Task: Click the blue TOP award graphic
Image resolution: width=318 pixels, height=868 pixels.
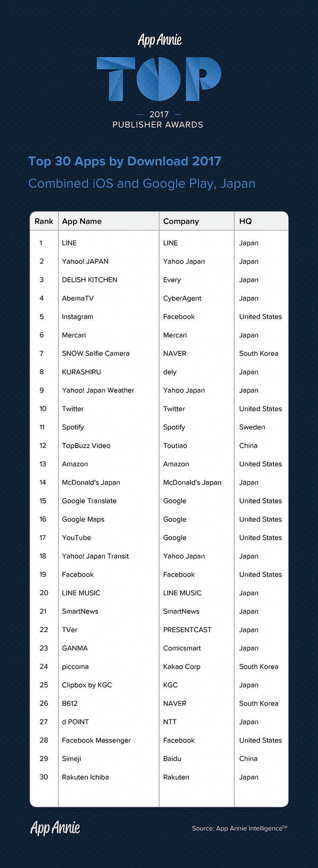Action: click(159, 79)
